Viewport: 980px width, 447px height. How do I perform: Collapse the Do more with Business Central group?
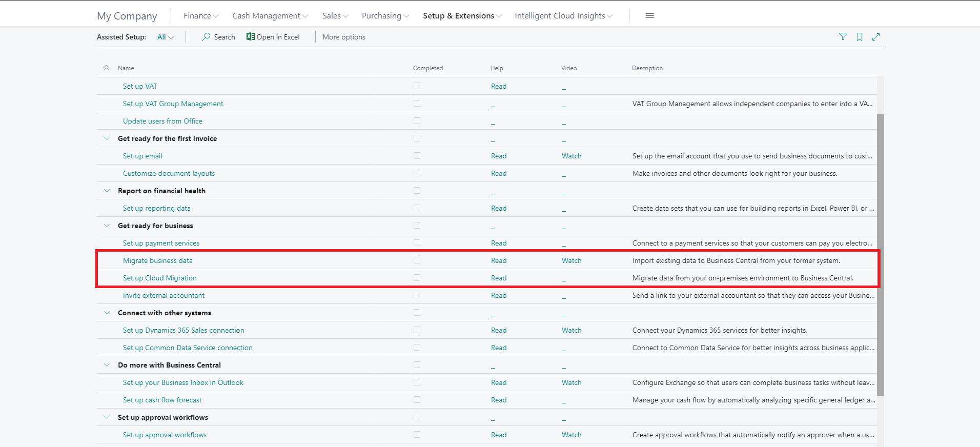coord(107,365)
